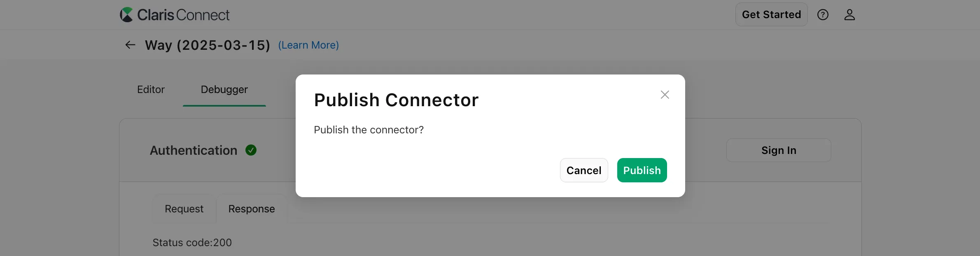
Task: Click the Authentication section heading
Action: point(193,150)
